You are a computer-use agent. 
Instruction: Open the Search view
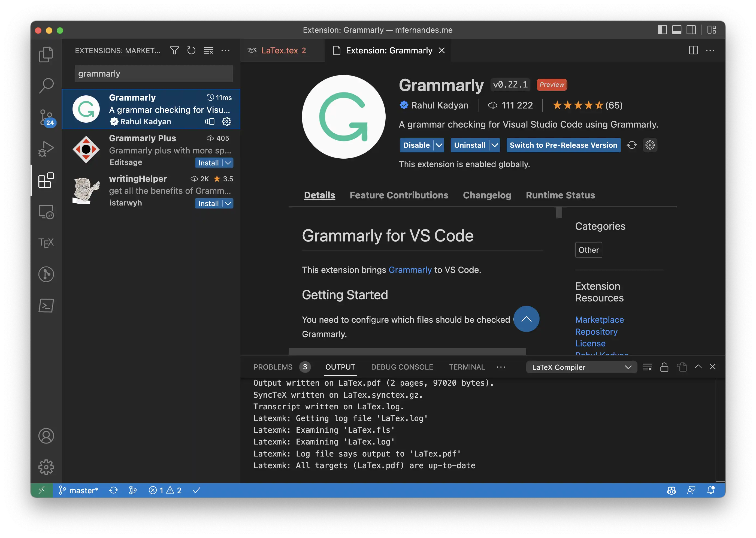point(46,86)
